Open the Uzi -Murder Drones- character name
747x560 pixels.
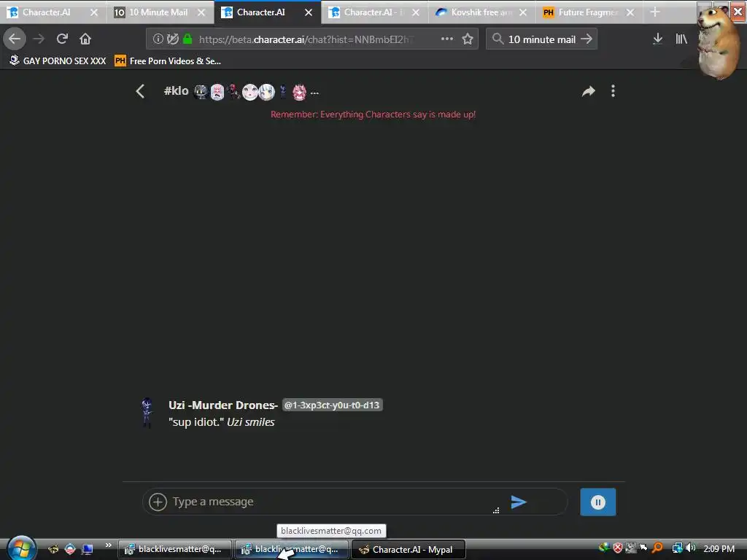[x=223, y=405]
